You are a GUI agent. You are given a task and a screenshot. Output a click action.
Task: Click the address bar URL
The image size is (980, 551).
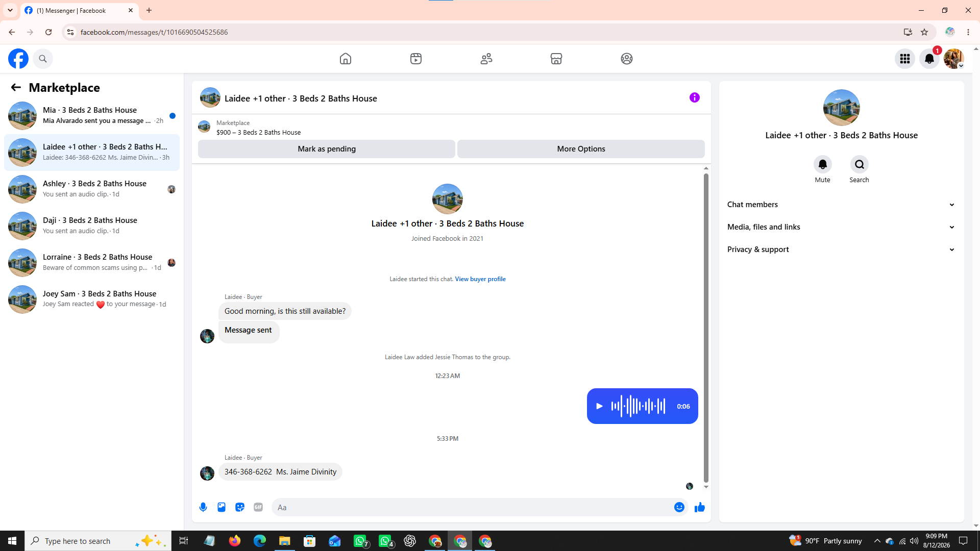pyautogui.click(x=154, y=32)
